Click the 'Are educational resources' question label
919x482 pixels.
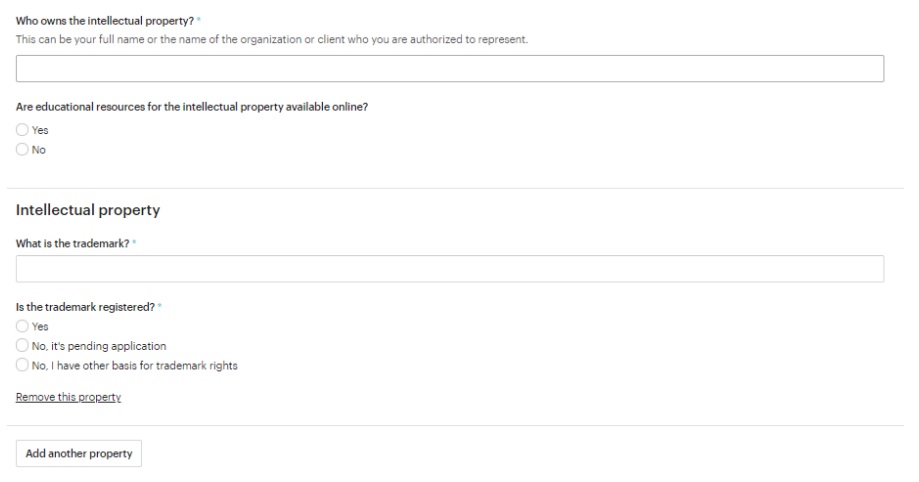point(192,107)
